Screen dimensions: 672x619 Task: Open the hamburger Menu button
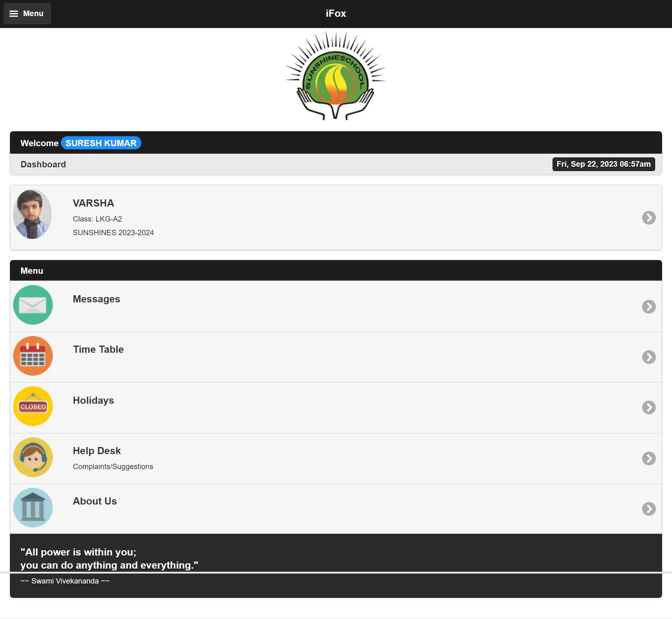[x=27, y=13]
